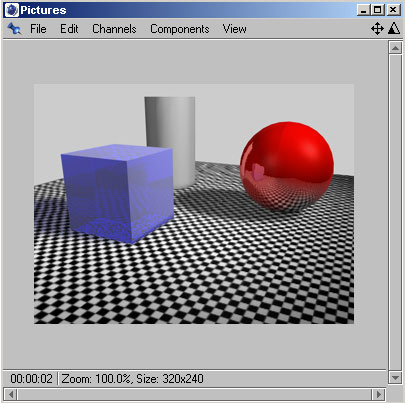405x403 pixels.
Task: Click the blue cube in the render
Action: (117, 193)
